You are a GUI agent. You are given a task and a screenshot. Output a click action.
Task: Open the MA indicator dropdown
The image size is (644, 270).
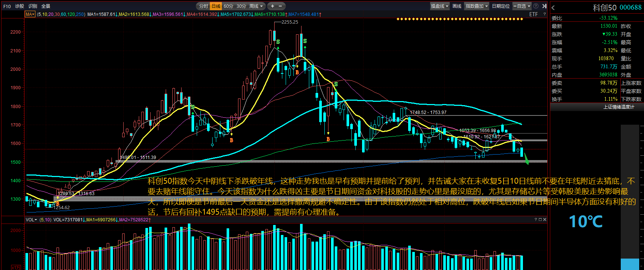pyautogui.click(x=30, y=14)
